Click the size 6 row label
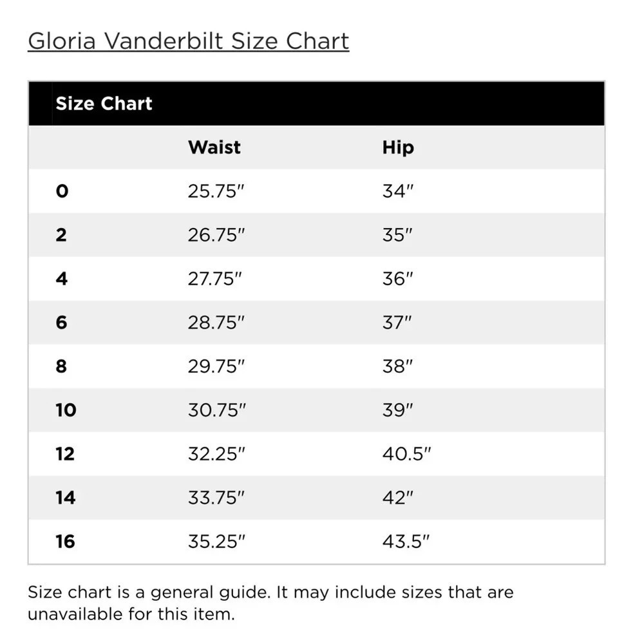Screen dimensions: 644x644 click(x=62, y=323)
